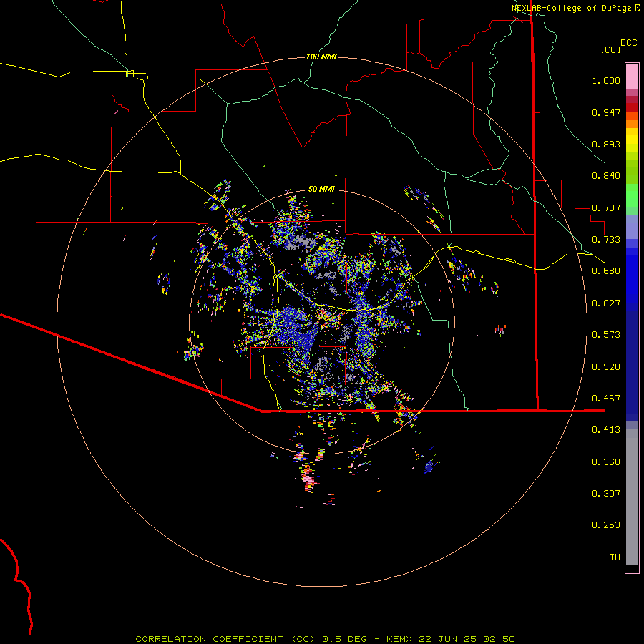Click the pink swatch at top of color bar
The height and width of the screenshot is (644, 644).
coord(632,77)
